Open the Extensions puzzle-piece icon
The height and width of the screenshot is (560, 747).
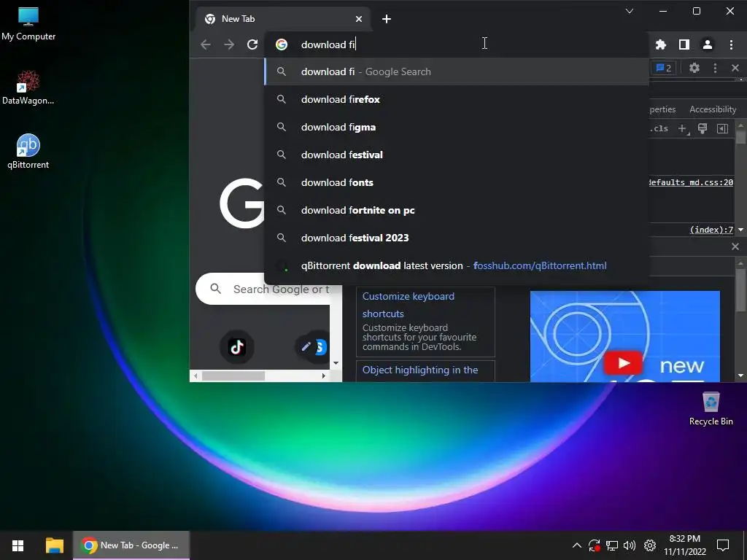point(661,44)
